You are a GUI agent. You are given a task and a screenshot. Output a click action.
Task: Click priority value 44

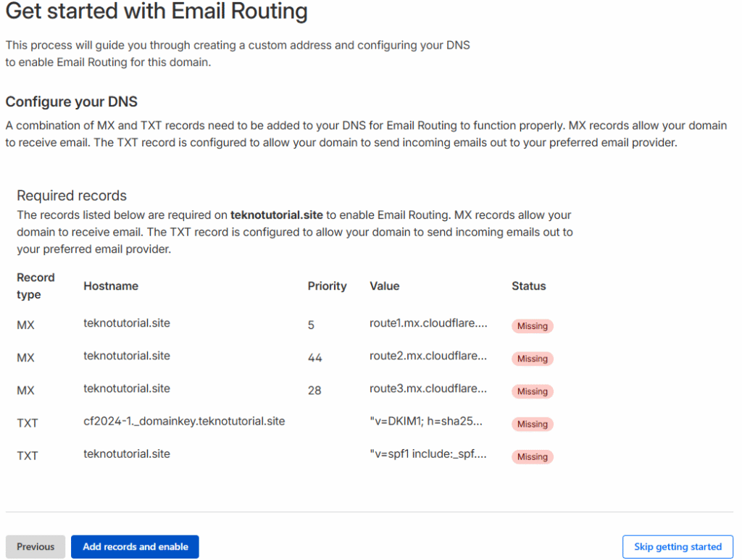(x=314, y=358)
